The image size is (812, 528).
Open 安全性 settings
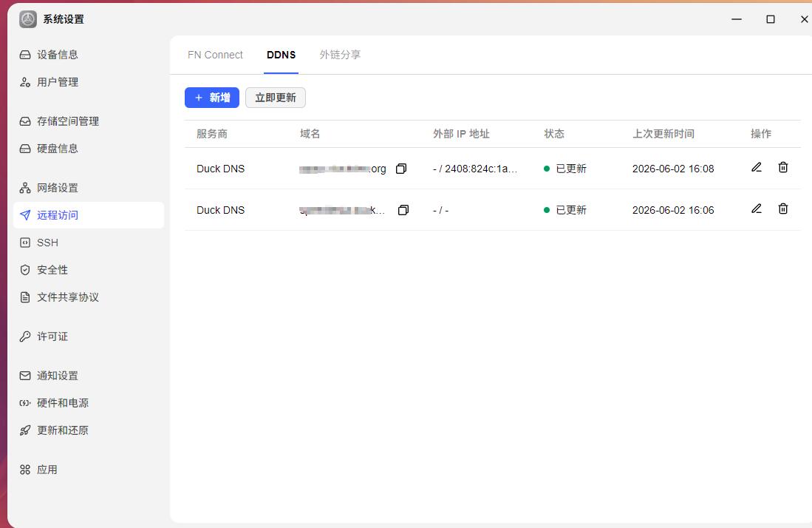tap(88, 269)
